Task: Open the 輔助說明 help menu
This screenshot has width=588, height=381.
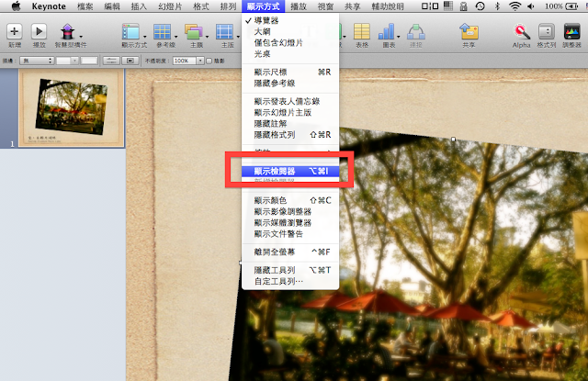Action: pyautogui.click(x=388, y=6)
